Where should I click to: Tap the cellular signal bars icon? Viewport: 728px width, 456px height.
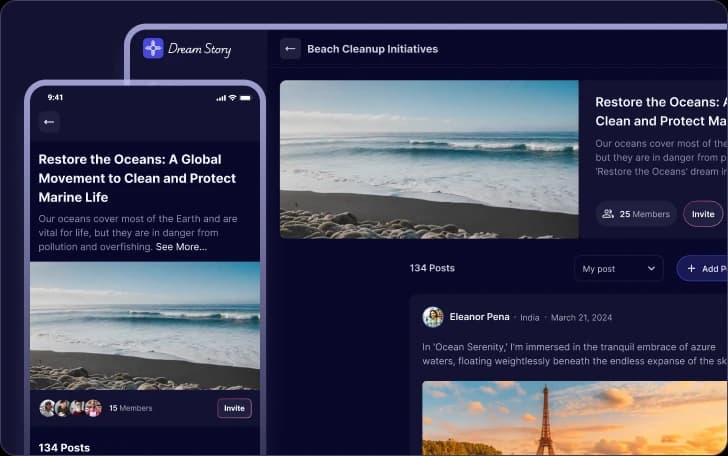pyautogui.click(x=221, y=98)
